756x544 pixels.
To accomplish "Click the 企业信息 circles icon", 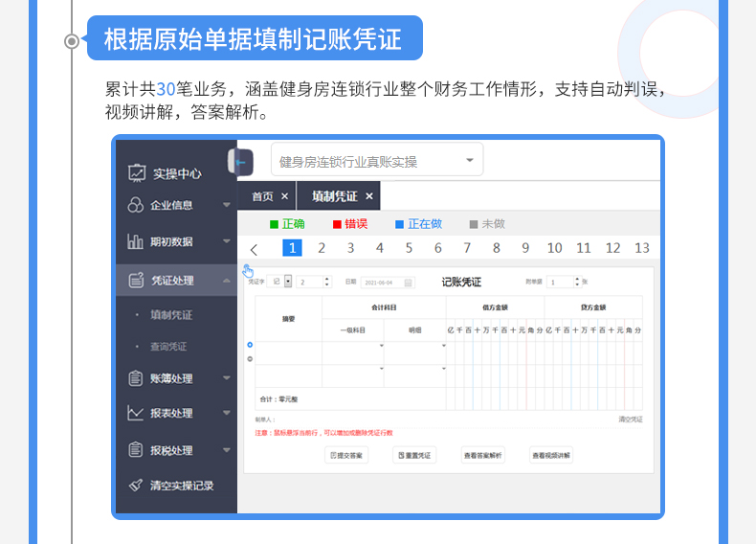I will pyautogui.click(x=136, y=205).
